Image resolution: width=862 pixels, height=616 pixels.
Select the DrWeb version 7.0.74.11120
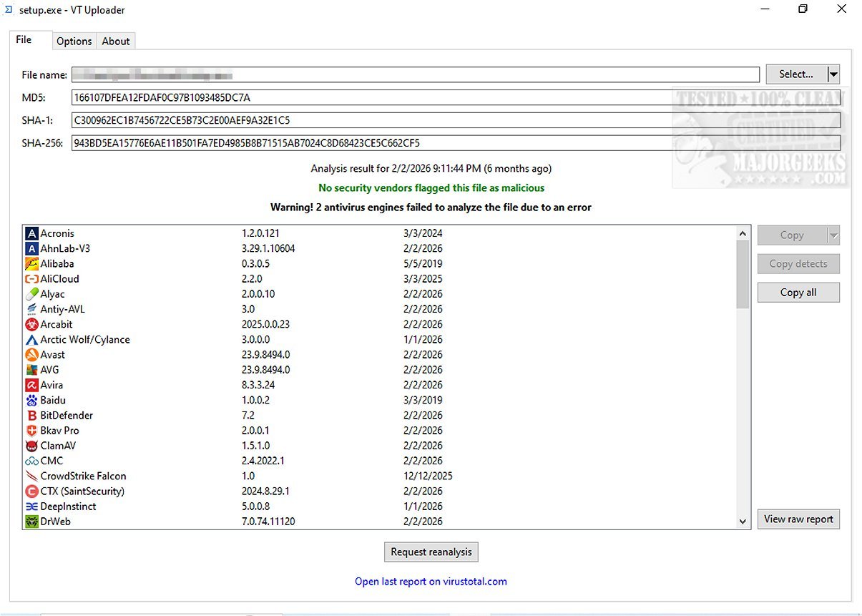(x=268, y=522)
